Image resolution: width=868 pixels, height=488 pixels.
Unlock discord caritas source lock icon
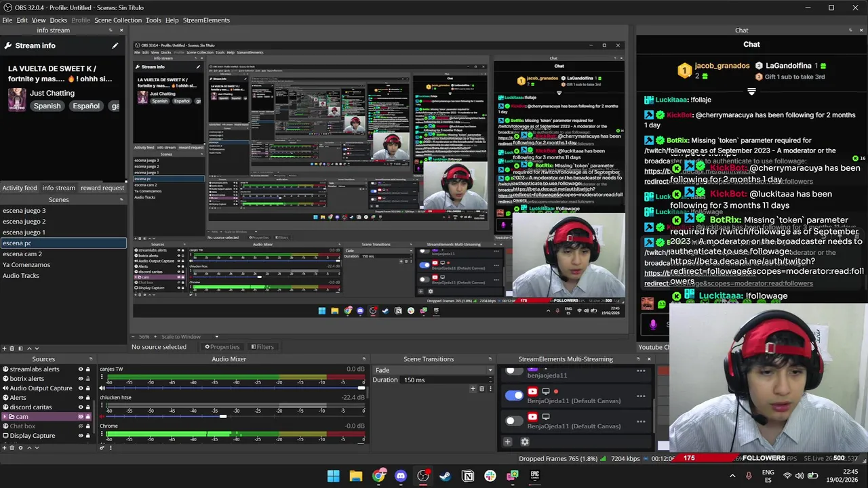coord(87,407)
